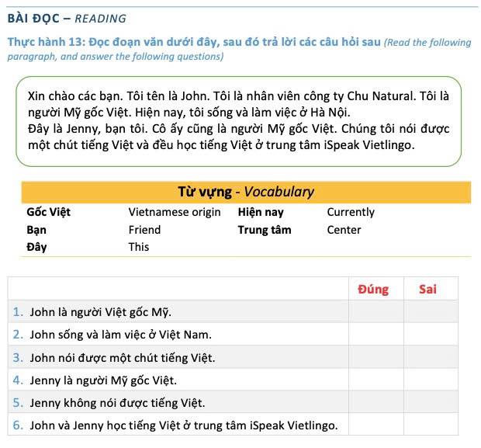Click the vocabulary word Gốc Việt
This screenshot has width=481, height=448.
click(x=48, y=212)
